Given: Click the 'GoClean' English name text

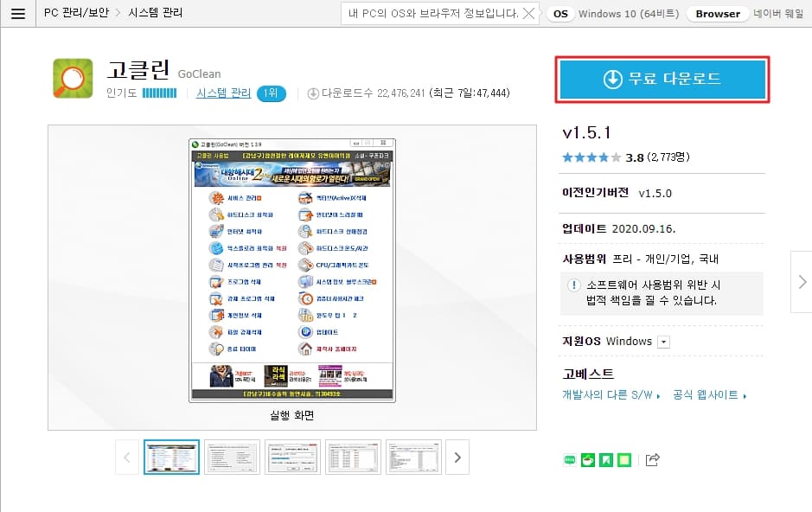Looking at the screenshot, I should pos(200,74).
